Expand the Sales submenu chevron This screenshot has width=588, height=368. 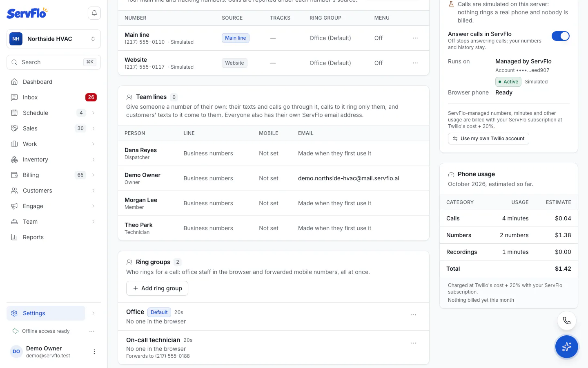click(x=94, y=128)
